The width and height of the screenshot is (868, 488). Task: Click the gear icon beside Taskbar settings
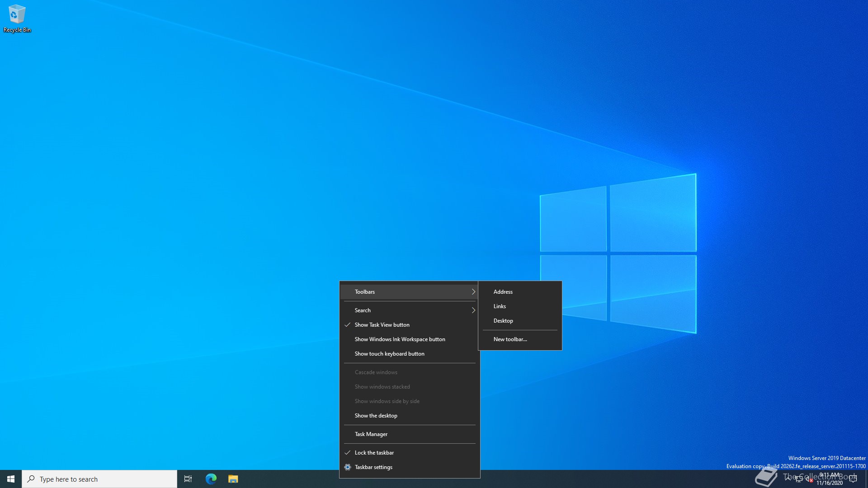(348, 467)
